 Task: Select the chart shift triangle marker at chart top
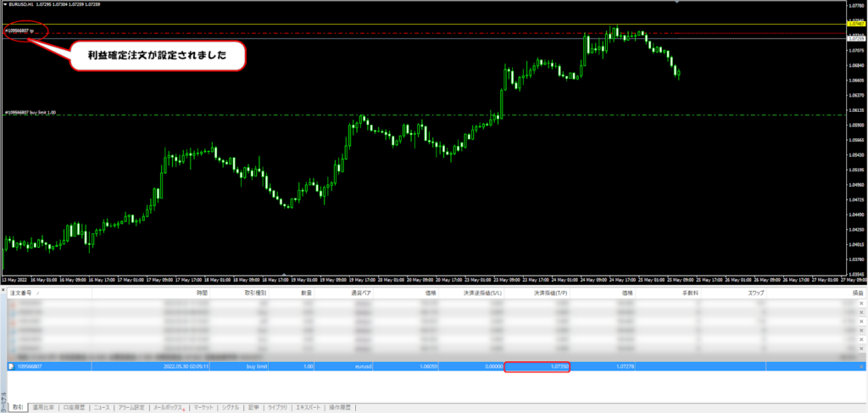(676, 2)
